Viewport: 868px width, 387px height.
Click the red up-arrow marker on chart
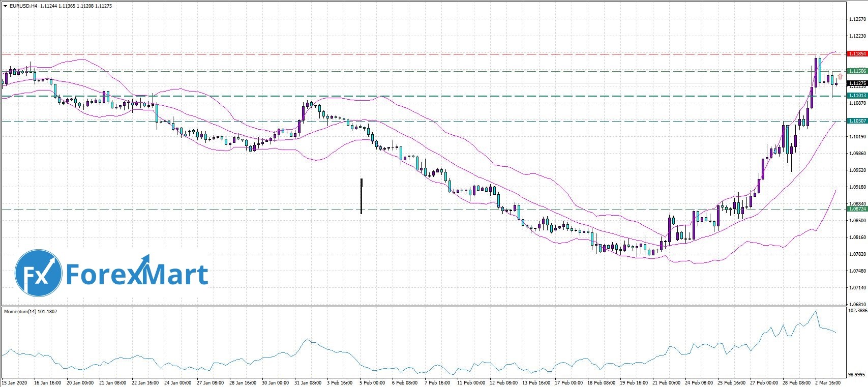pyautogui.click(x=840, y=76)
